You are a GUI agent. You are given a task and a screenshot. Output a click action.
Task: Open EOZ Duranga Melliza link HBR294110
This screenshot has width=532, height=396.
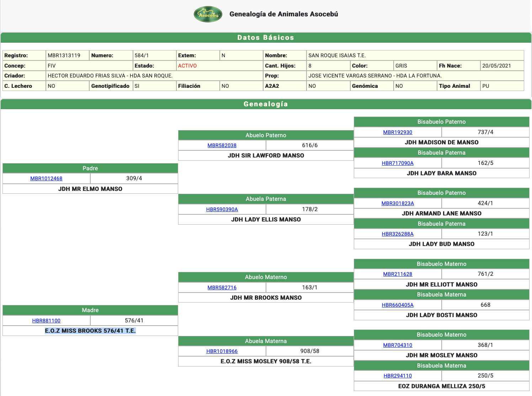click(398, 376)
